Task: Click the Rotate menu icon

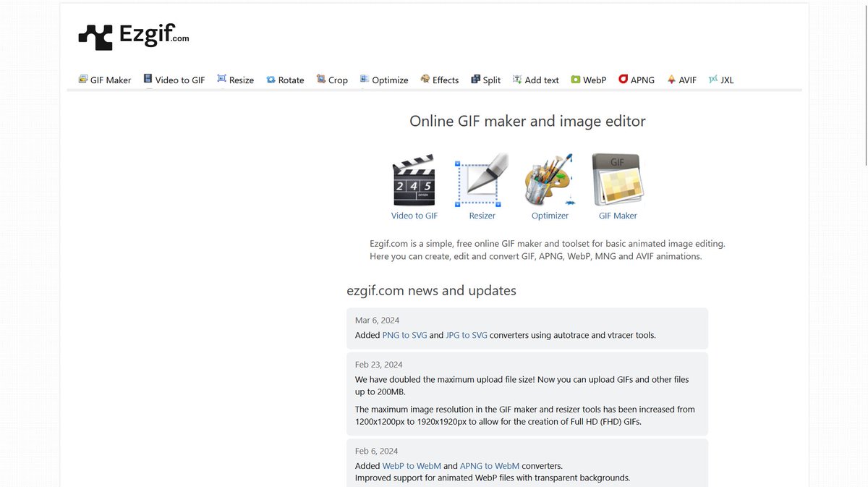Action: (271, 80)
